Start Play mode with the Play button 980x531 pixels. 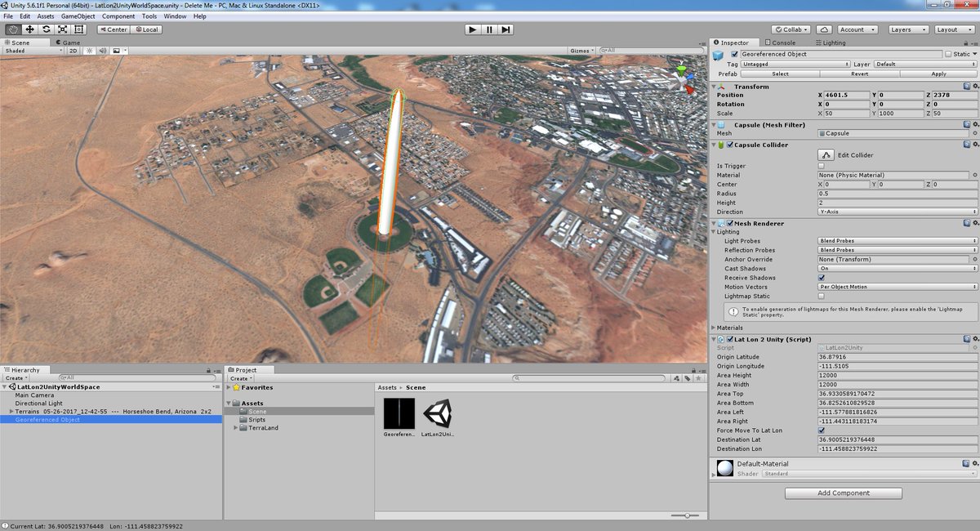tap(472, 29)
